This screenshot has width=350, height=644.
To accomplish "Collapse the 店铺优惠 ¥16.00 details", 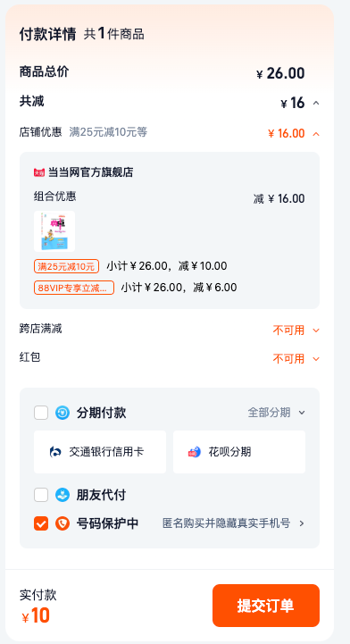I will pyautogui.click(x=315, y=133).
